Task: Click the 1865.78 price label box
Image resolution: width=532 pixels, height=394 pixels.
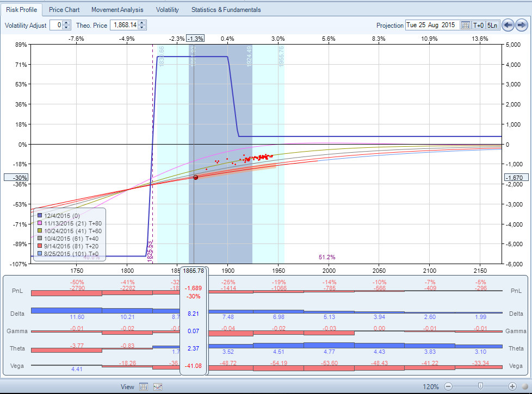Action: click(x=194, y=271)
